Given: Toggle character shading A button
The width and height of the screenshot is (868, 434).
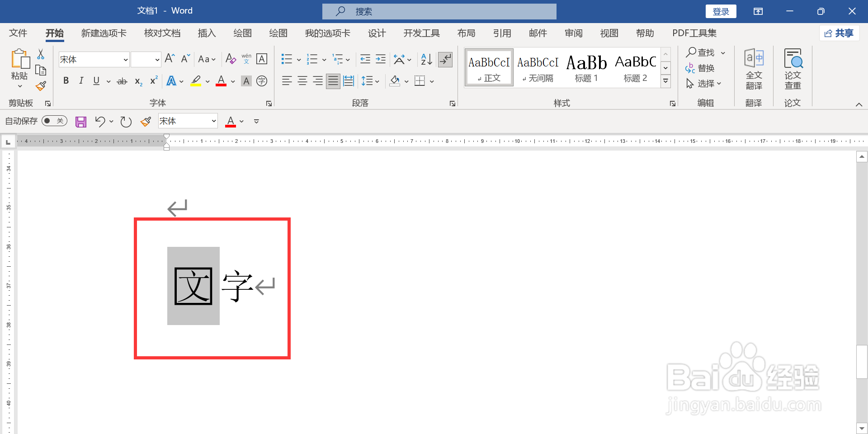Looking at the screenshot, I should (x=246, y=81).
